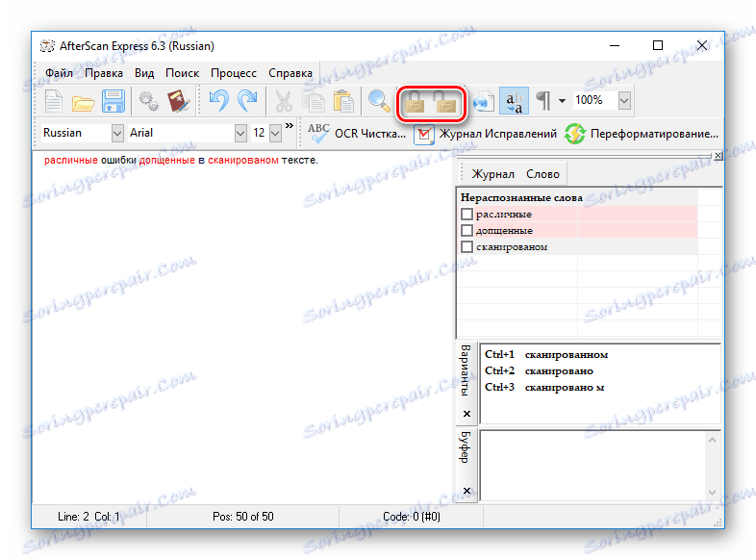Open search with the magnifier icon

[379, 101]
